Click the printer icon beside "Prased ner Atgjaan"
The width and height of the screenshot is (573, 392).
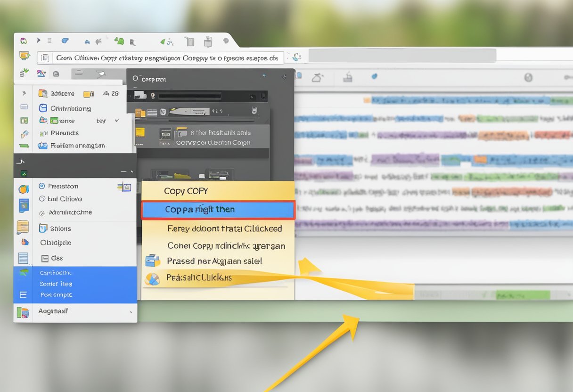[x=153, y=261]
